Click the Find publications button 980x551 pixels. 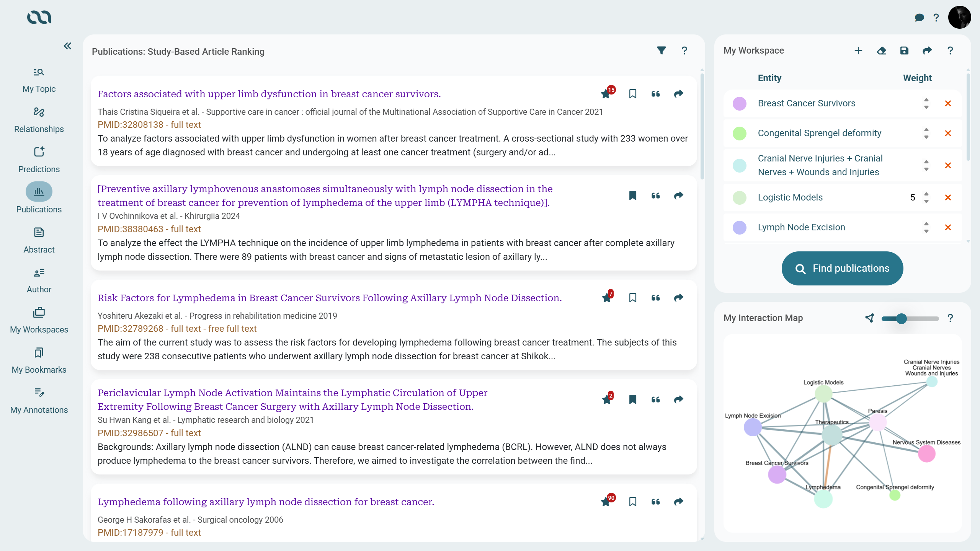(842, 268)
